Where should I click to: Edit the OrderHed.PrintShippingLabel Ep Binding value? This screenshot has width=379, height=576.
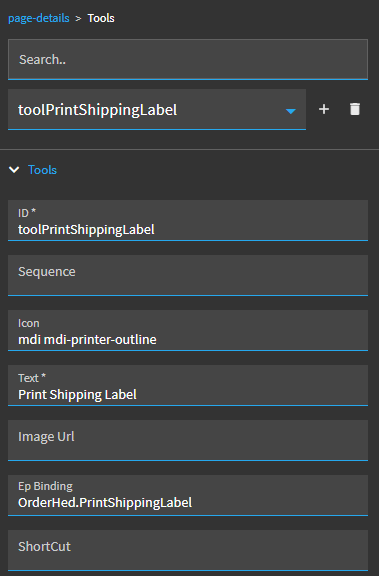(x=188, y=496)
